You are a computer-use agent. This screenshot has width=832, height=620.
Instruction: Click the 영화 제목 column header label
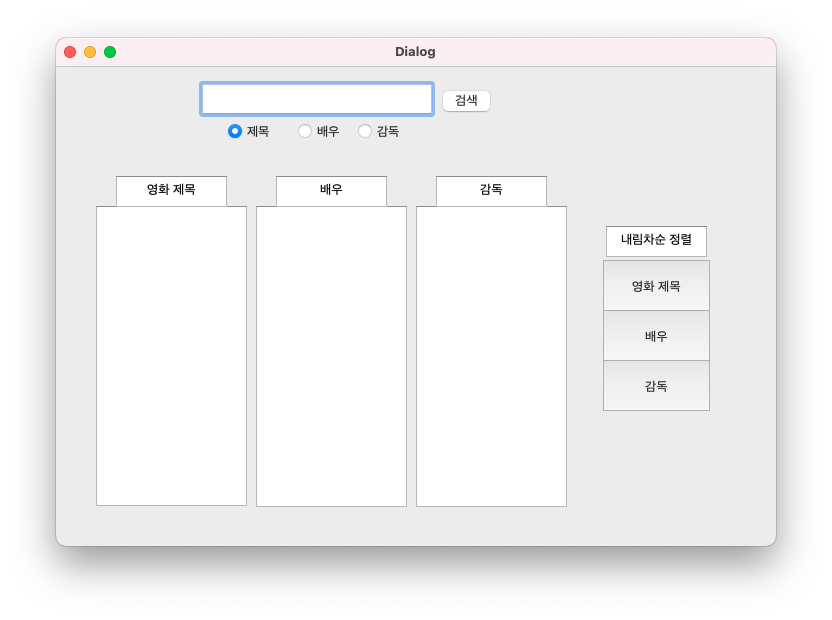(x=171, y=191)
